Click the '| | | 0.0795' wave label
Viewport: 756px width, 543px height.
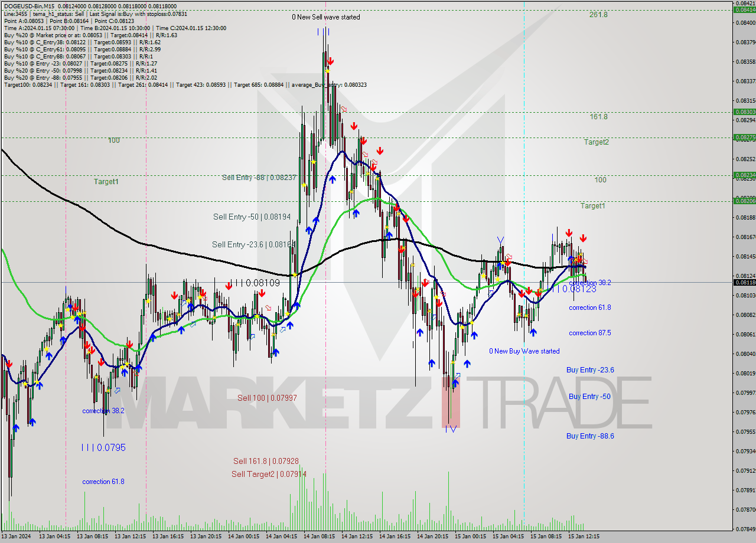point(104,447)
